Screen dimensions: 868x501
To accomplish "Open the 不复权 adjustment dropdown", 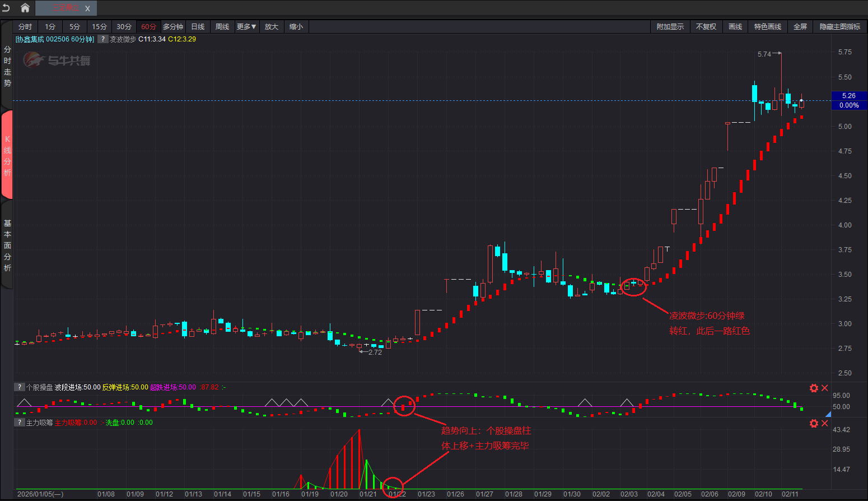I will [x=706, y=27].
